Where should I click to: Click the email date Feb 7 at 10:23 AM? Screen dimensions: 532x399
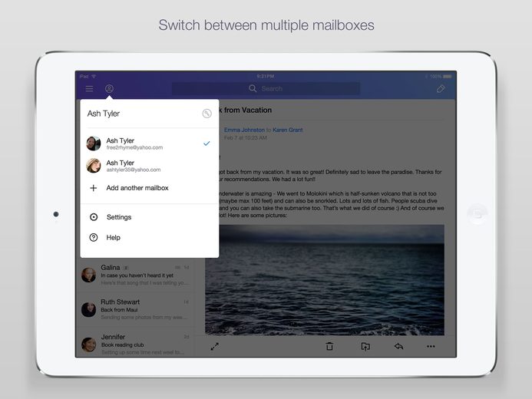click(x=246, y=138)
